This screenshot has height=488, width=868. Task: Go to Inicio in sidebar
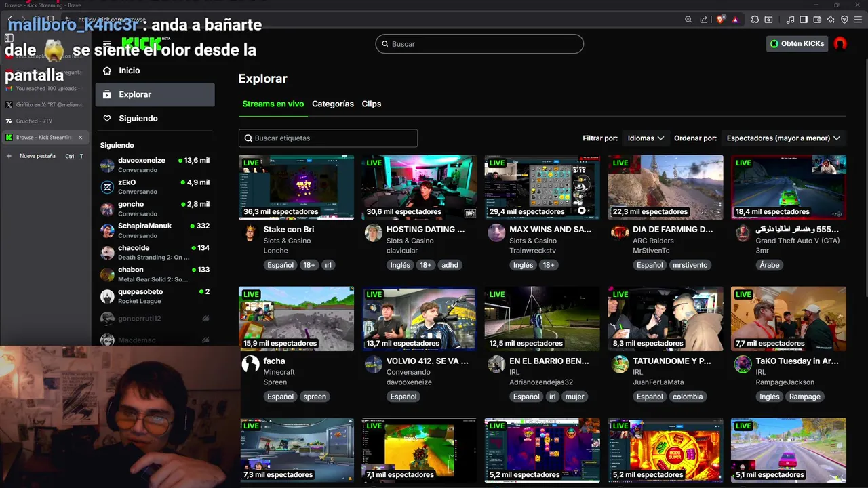pyautogui.click(x=155, y=70)
